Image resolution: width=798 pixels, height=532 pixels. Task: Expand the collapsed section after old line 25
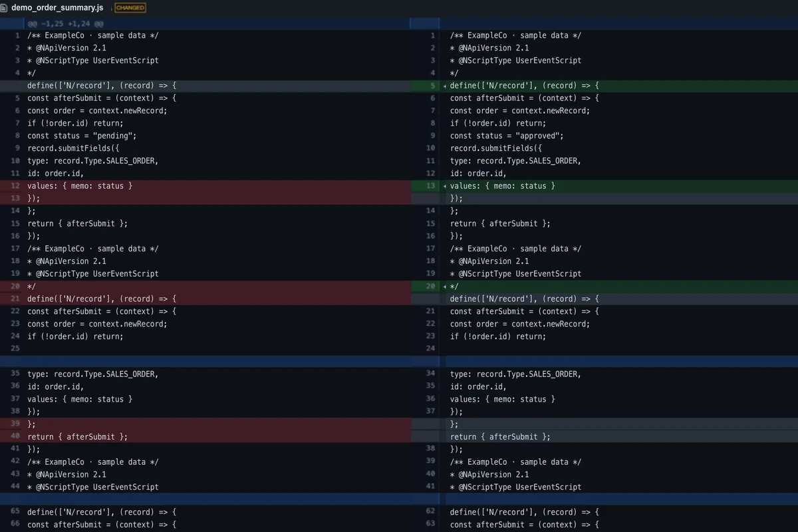(399, 361)
